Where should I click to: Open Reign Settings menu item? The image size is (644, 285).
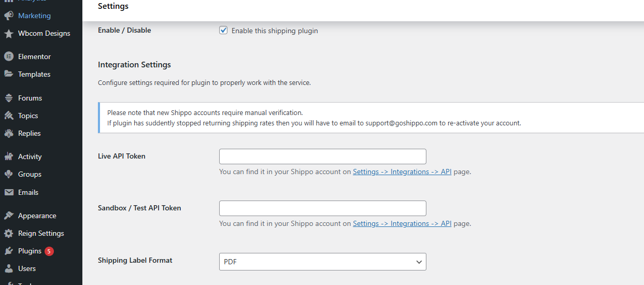41,233
